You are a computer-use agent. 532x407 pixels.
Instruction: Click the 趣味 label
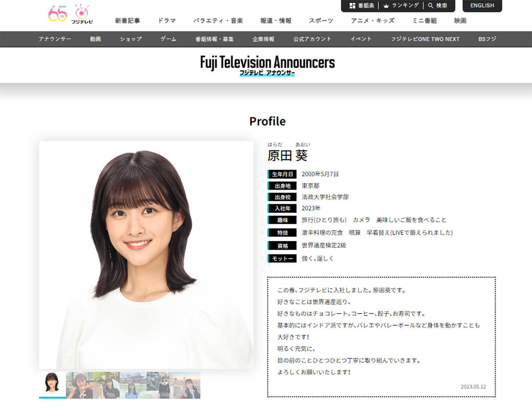[282, 220]
